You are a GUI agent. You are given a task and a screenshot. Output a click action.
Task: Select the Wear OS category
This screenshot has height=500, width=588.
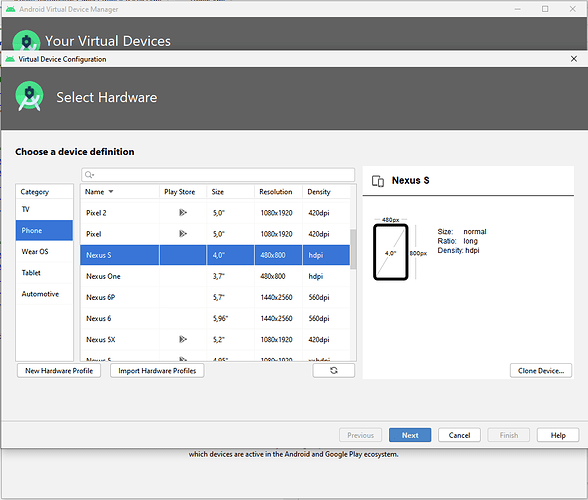[x=44, y=252]
